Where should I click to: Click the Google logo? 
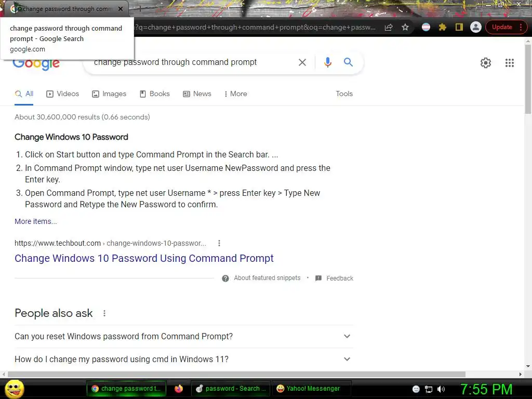tap(36, 64)
